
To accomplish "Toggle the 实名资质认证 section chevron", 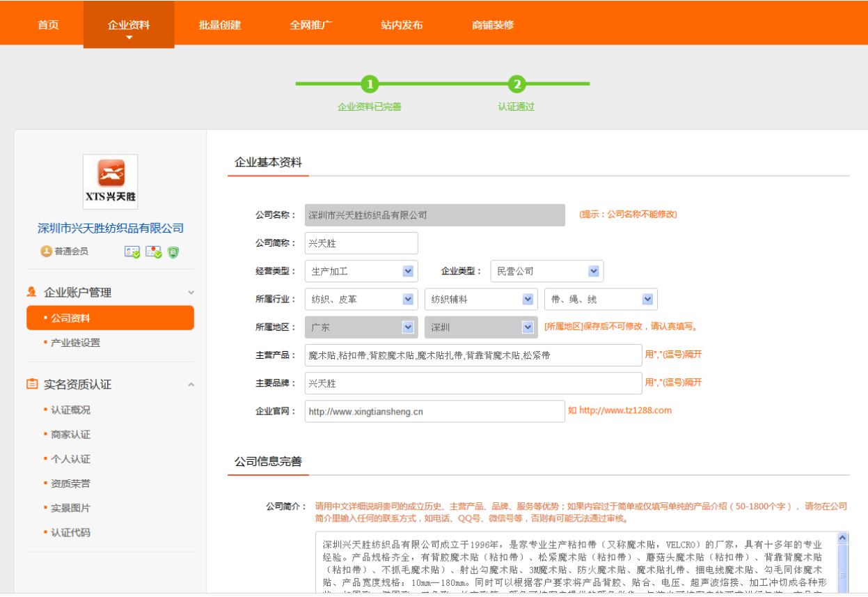I will (x=191, y=385).
